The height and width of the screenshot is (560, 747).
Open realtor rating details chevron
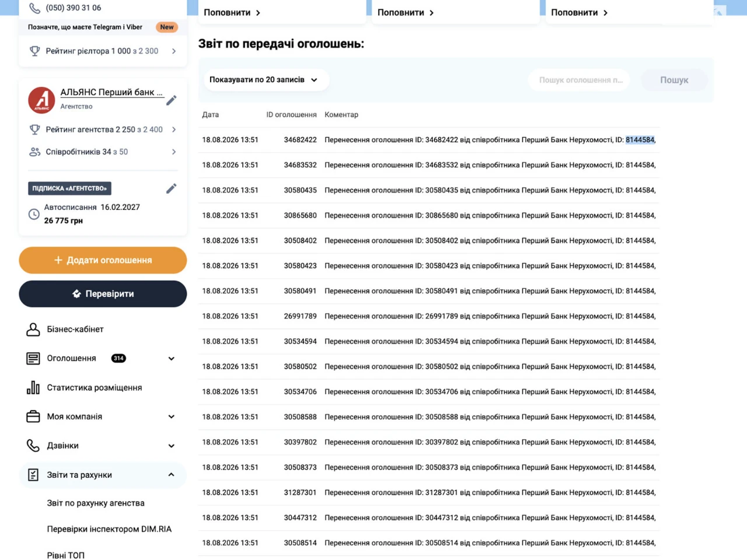click(174, 51)
